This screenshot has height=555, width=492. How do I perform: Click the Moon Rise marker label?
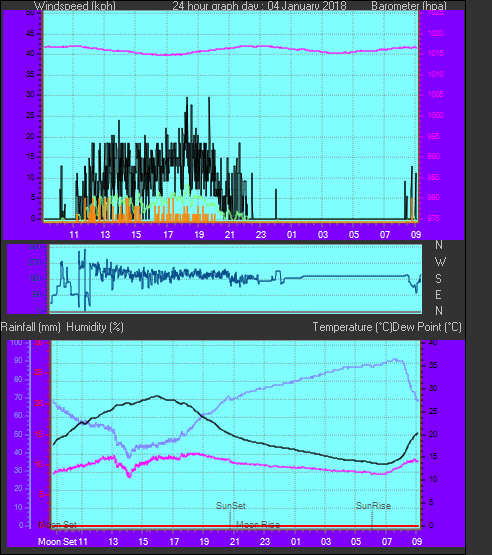point(258,525)
